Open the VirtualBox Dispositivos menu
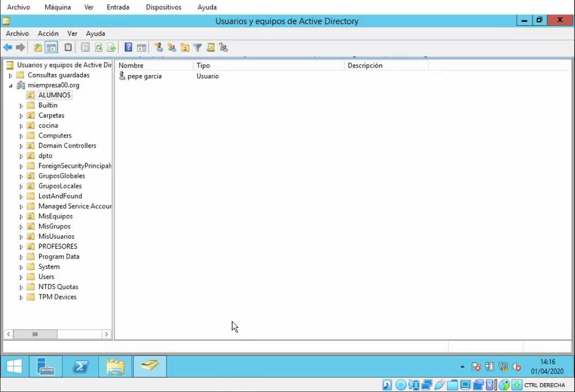This screenshot has width=575, height=392. click(163, 7)
